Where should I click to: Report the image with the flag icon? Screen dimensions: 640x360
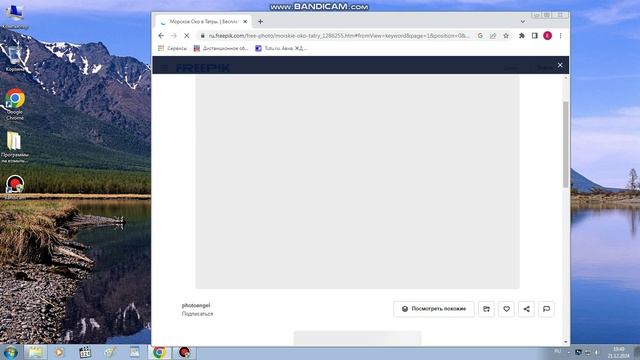point(547,309)
